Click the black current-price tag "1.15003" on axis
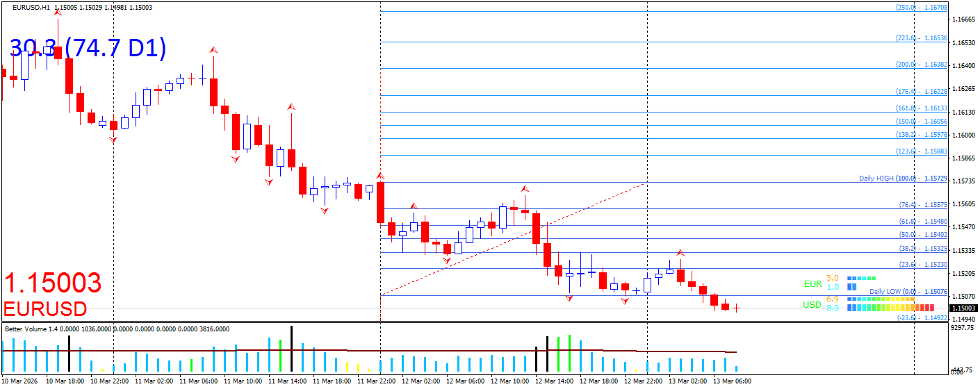 964,308
